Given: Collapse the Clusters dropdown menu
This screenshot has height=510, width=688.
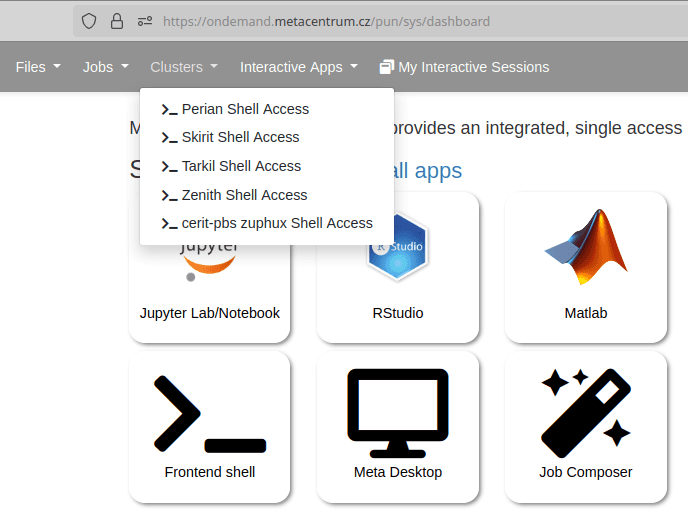Looking at the screenshot, I should tap(183, 67).
